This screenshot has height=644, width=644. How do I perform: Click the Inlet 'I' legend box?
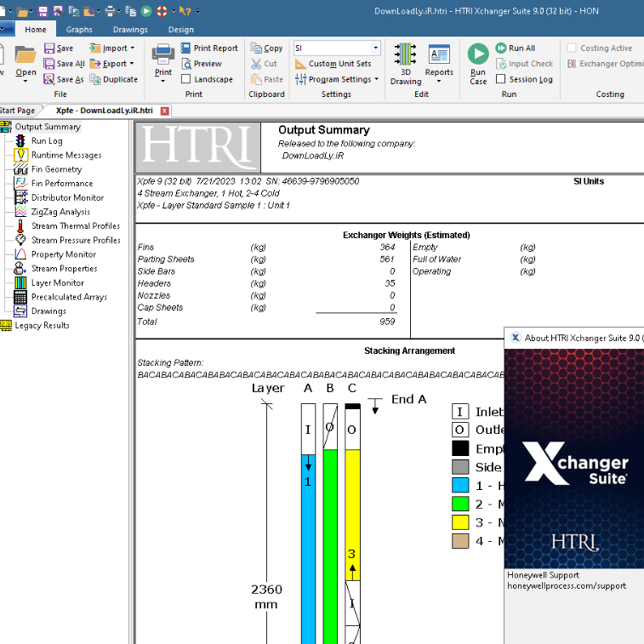coord(460,412)
